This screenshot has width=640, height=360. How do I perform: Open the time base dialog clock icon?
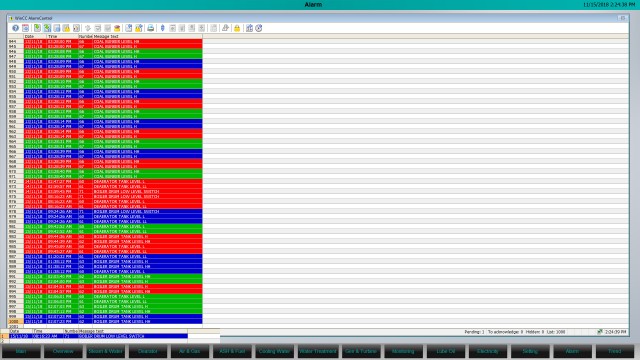(x=259, y=28)
